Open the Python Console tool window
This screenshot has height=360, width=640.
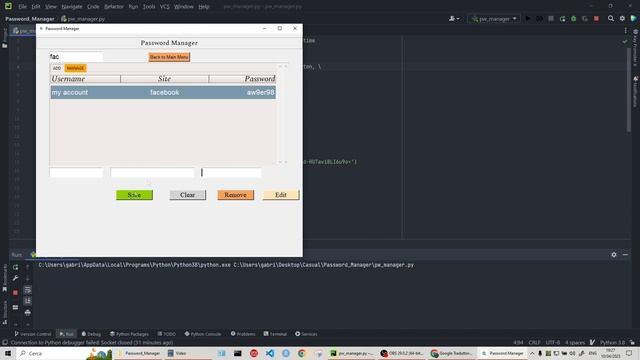pyautogui.click(x=202, y=334)
